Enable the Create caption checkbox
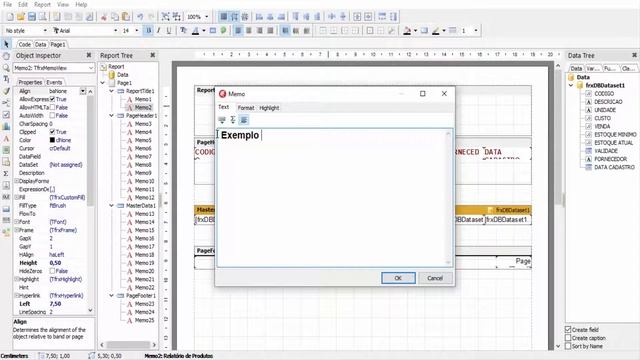Image resolution: width=640 pixels, height=360 pixels. 568,338
